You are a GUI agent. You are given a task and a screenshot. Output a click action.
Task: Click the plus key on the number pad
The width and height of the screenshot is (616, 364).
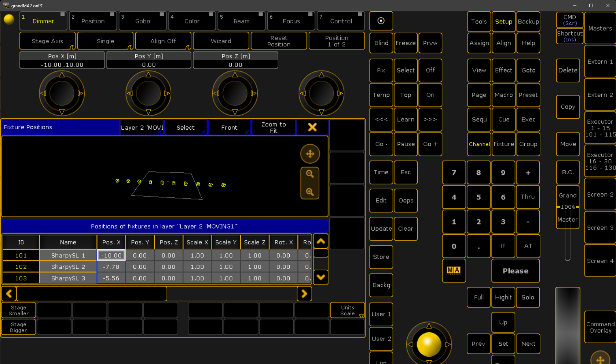pyautogui.click(x=528, y=172)
